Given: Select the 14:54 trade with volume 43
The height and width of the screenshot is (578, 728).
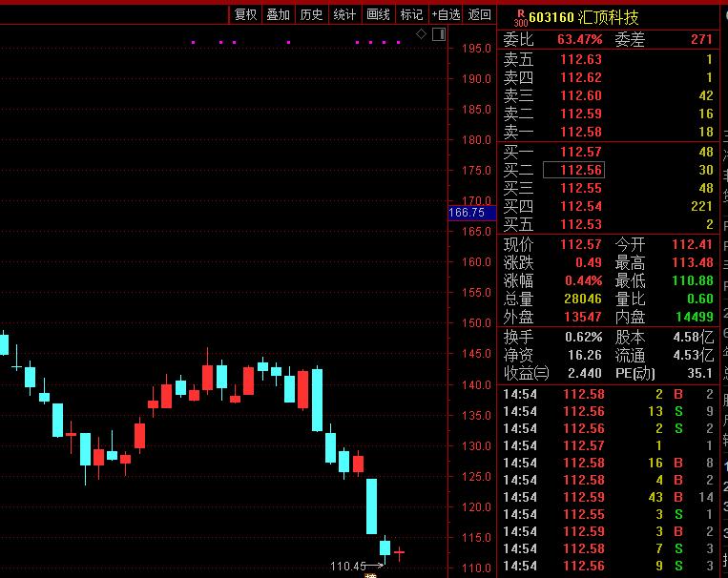Looking at the screenshot, I should (608, 497).
